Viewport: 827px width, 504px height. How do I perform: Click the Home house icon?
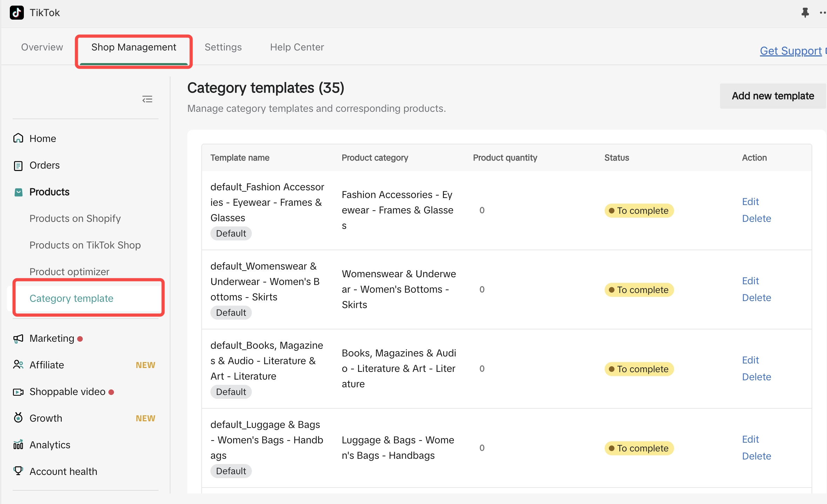[18, 138]
